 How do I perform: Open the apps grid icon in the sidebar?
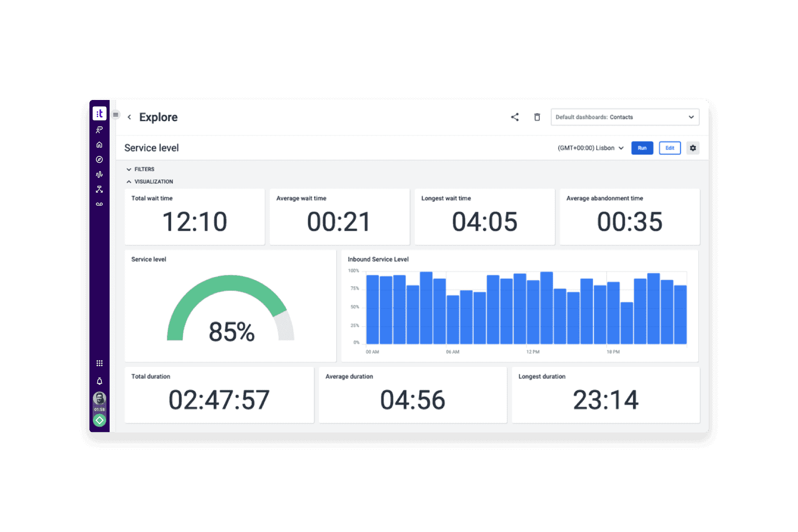[x=99, y=363]
